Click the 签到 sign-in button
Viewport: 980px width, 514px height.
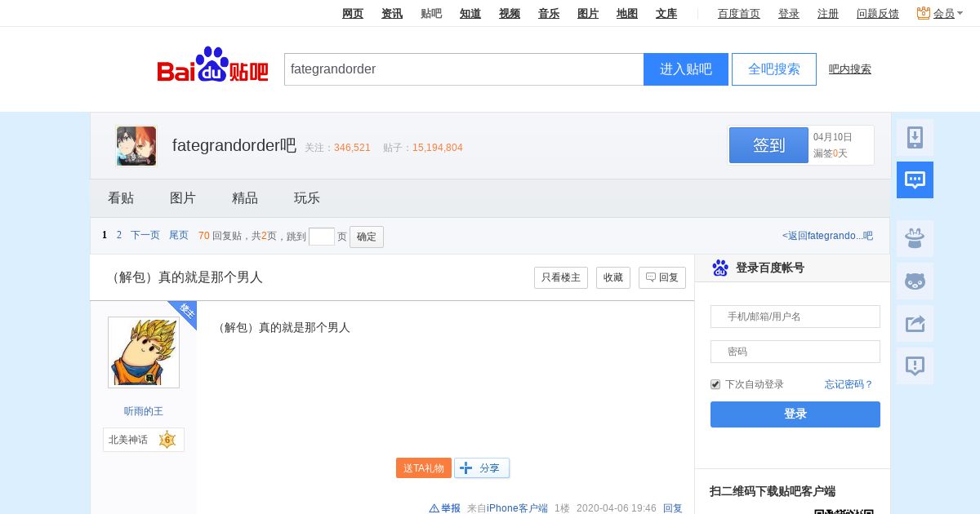point(768,145)
